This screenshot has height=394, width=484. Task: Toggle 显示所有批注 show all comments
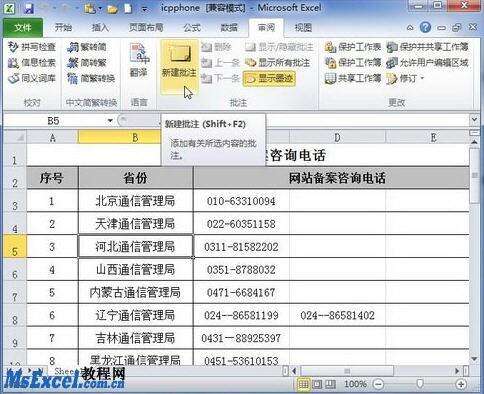(x=277, y=62)
